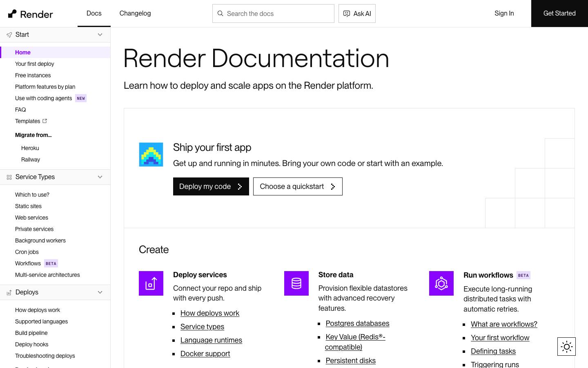Toggle the light/dark theme sun button
Viewport: 588px width, 368px height.
567,347
